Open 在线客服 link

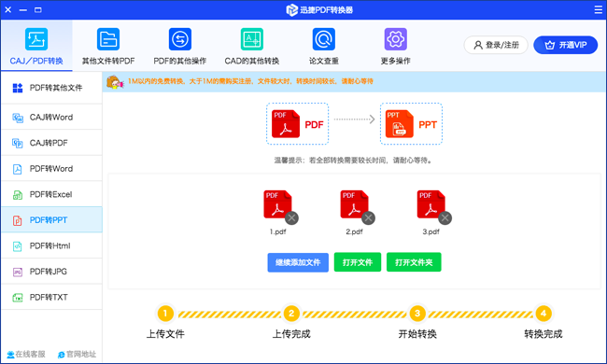(x=26, y=355)
